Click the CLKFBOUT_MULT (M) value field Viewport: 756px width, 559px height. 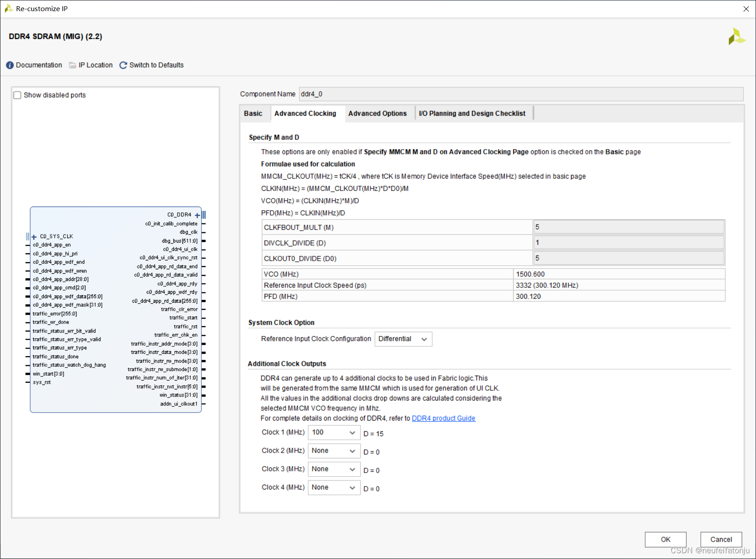point(629,227)
